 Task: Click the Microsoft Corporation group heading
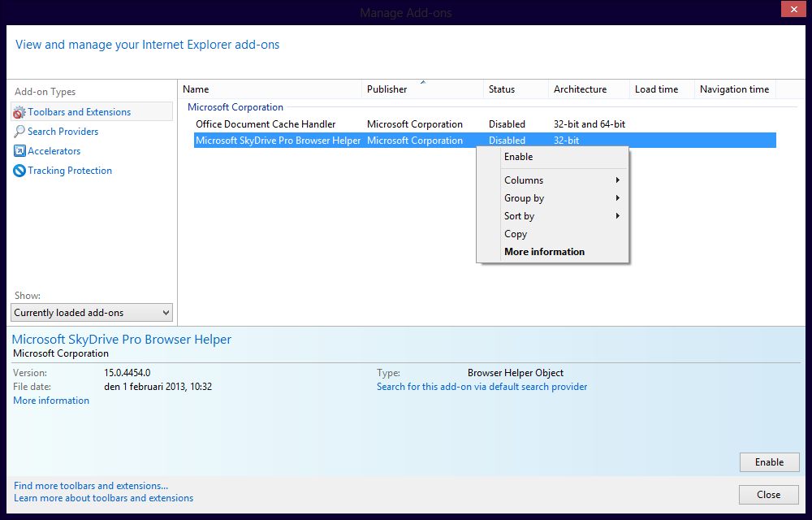coord(235,107)
